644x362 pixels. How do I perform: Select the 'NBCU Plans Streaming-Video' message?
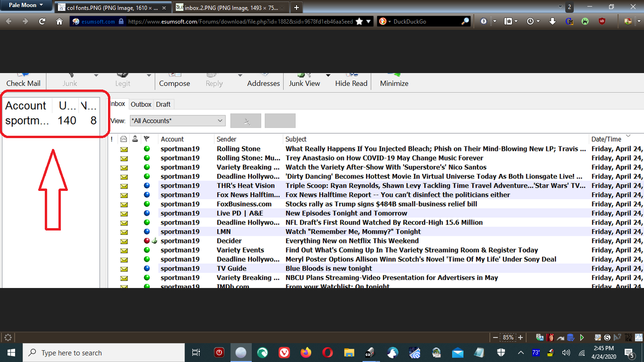(376, 278)
